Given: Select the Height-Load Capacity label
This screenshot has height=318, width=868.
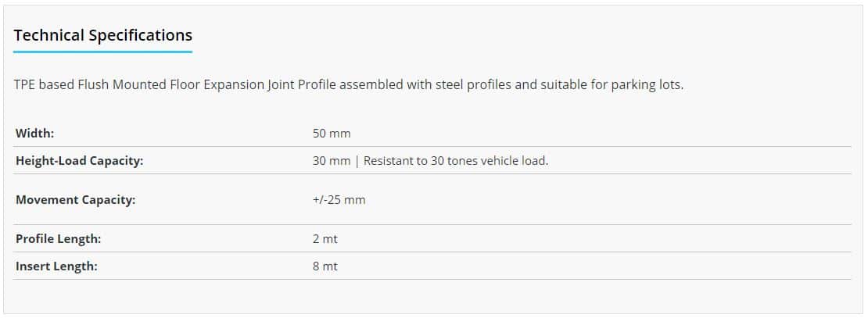Looking at the screenshot, I should (x=79, y=161).
